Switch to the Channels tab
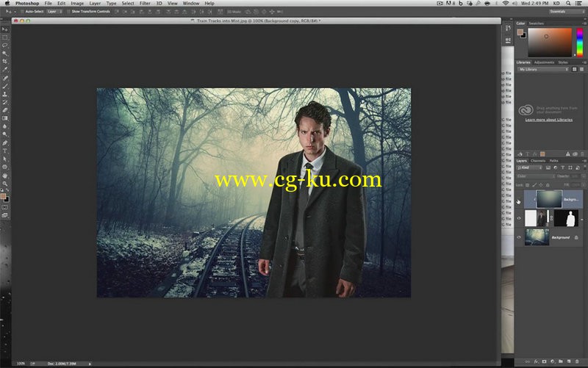 click(538, 161)
